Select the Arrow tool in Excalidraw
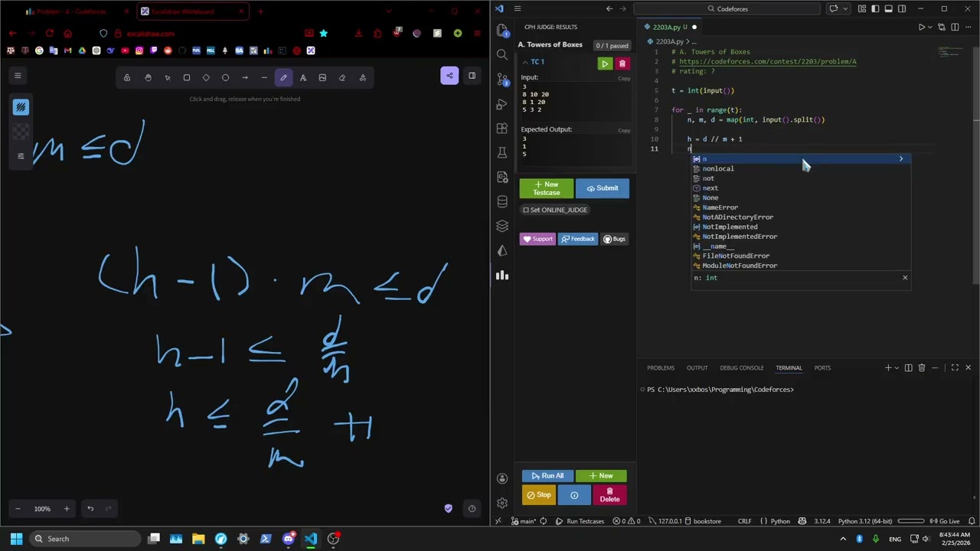Viewport: 980px width, 551px height. [x=245, y=77]
